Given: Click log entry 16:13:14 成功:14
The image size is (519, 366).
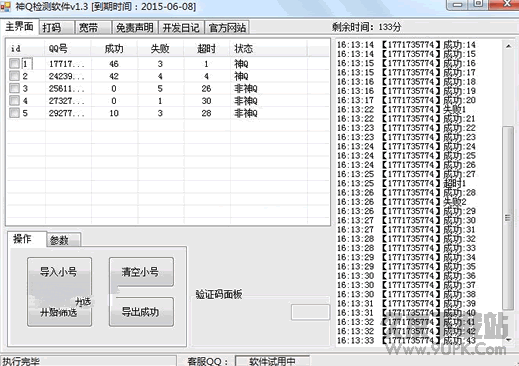Looking at the screenshot, I should pos(406,45).
